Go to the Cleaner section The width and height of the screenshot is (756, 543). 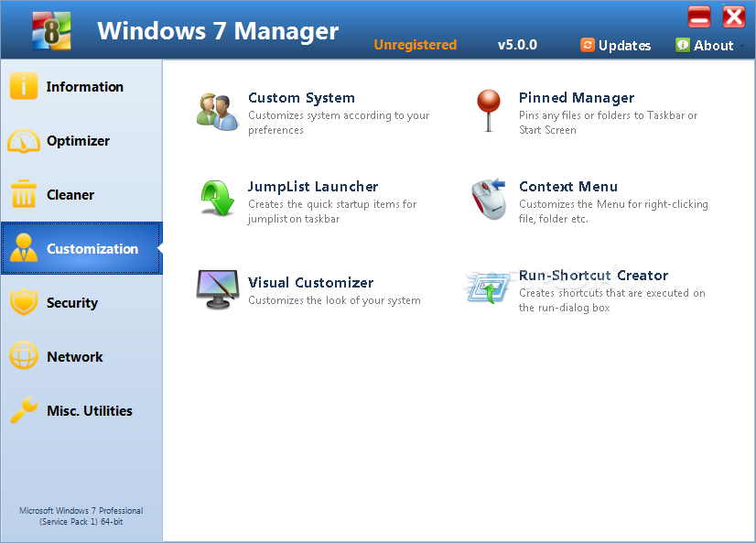pos(70,195)
